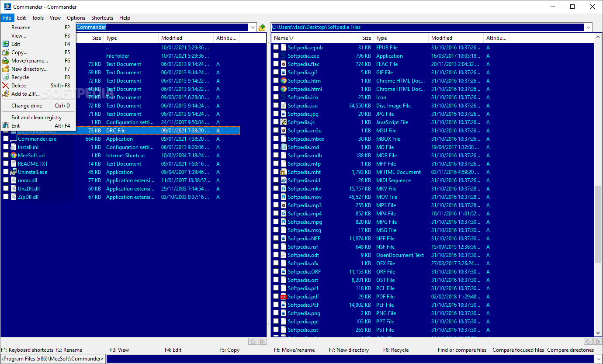Click the Softpedia.iso disc image icon
The height and width of the screenshot is (364, 603).
click(283, 105)
